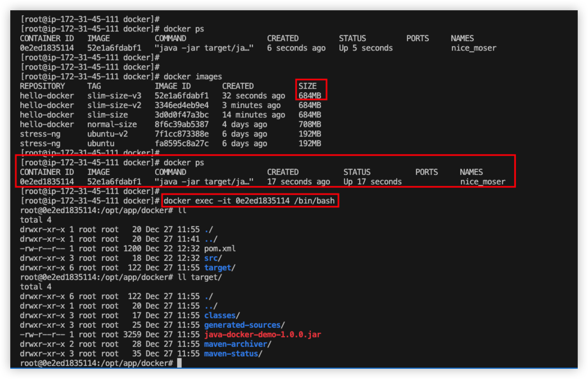Click the src/ directory in listing
The image size is (588, 379).
[213, 258]
